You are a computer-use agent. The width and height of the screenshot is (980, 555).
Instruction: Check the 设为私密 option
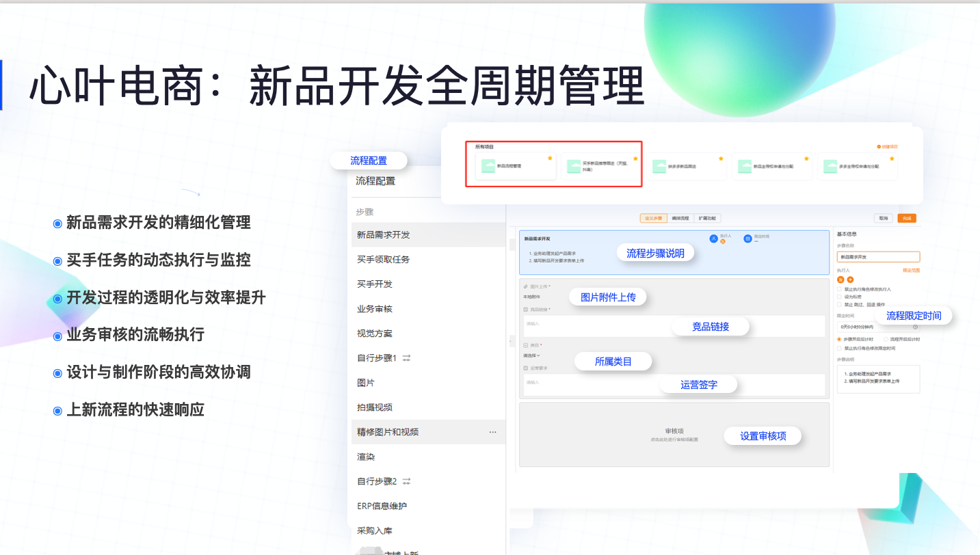[x=839, y=297]
